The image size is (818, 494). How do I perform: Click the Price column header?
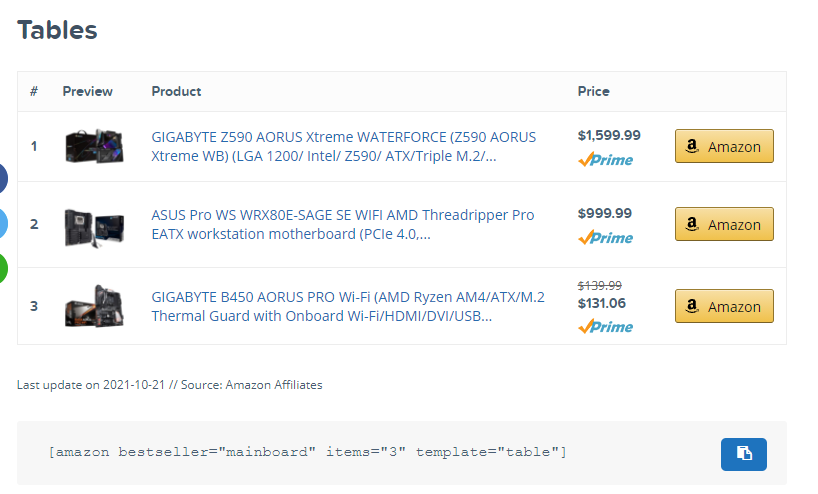593,91
